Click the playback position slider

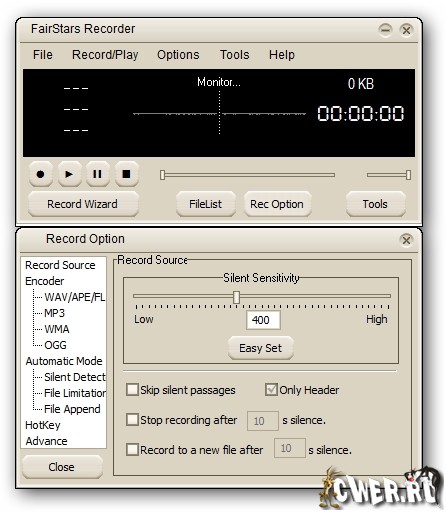pyautogui.click(x=248, y=175)
